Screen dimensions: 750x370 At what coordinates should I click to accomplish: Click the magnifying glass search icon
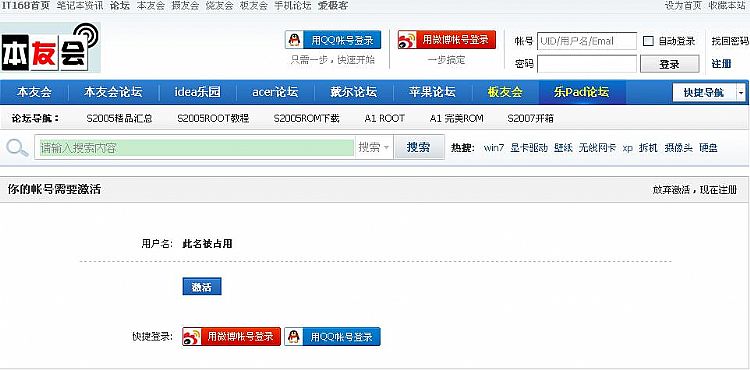[17, 147]
